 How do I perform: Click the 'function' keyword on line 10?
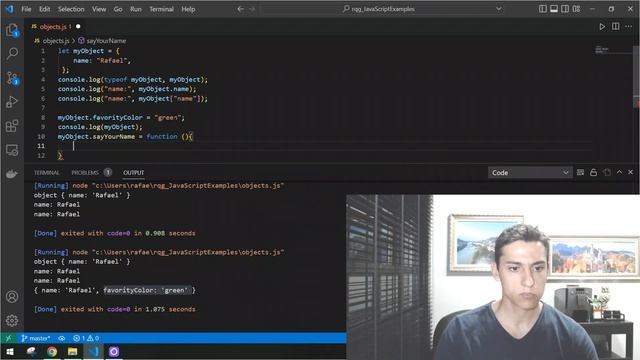[x=162, y=136]
